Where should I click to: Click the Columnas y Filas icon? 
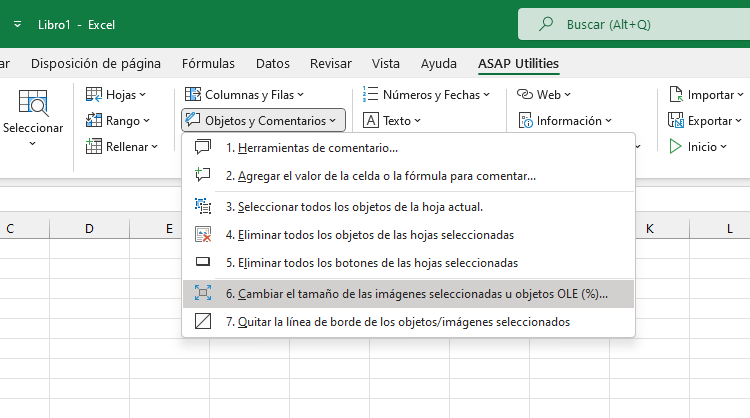193,95
